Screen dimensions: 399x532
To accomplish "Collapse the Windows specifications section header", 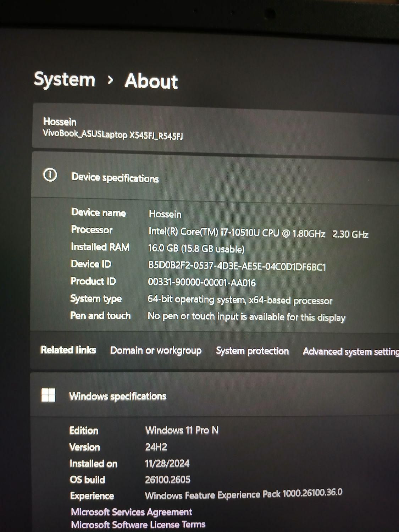I will pyautogui.click(x=215, y=395).
